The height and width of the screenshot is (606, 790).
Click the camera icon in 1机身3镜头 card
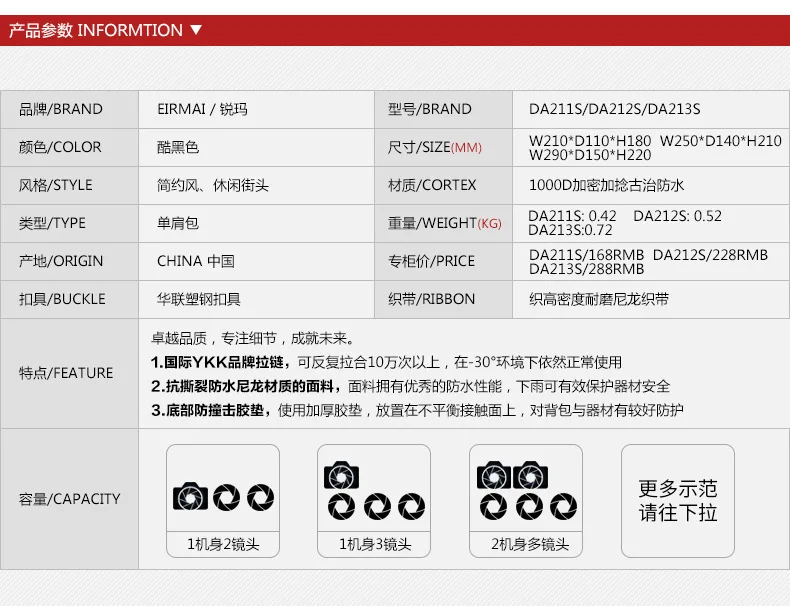pos(341,475)
